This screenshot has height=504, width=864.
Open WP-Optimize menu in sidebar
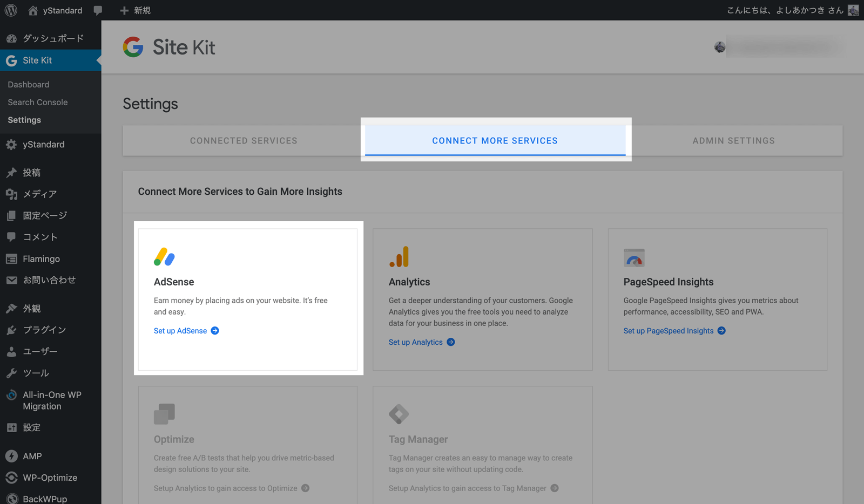51,478
